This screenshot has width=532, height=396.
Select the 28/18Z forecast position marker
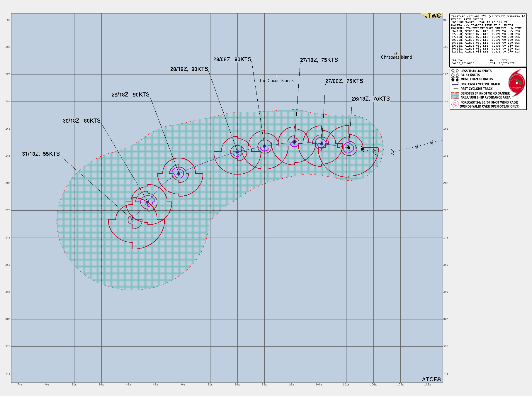coord(237,152)
